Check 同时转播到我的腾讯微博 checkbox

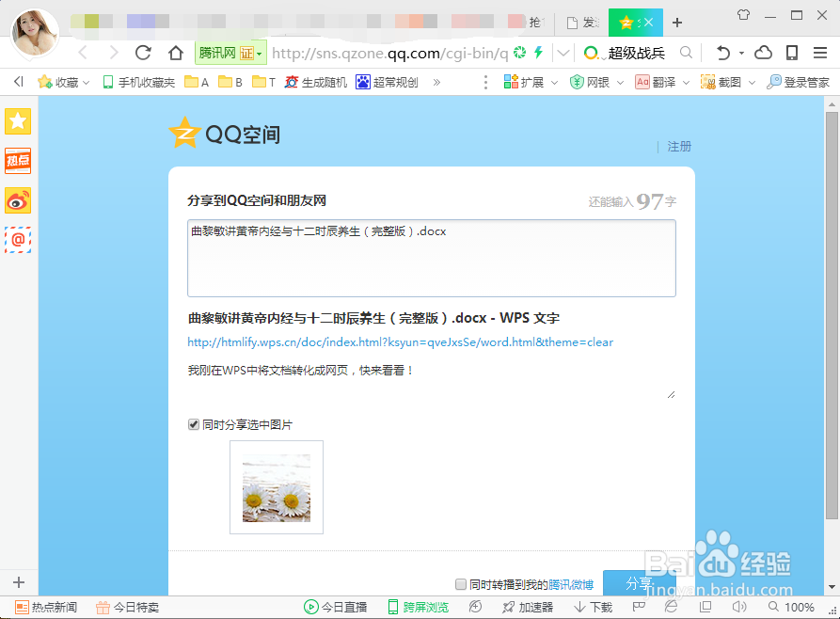[461, 584]
